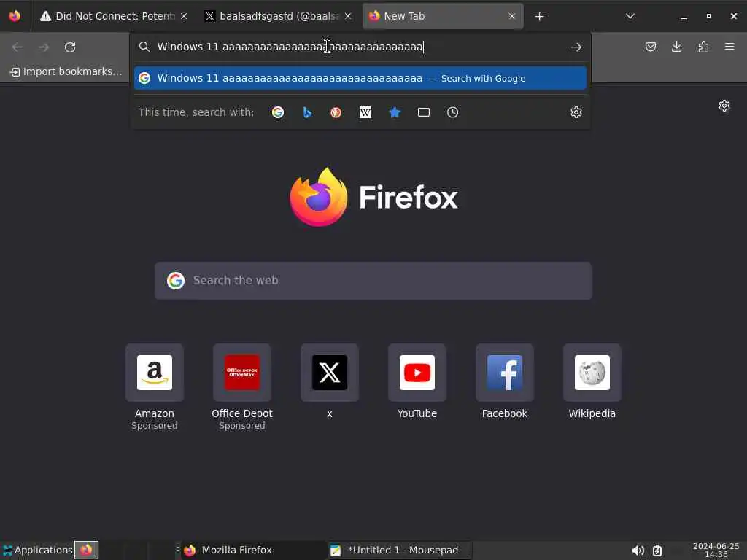The image size is (747, 560).
Task: Reload the current page
Action: click(70, 47)
